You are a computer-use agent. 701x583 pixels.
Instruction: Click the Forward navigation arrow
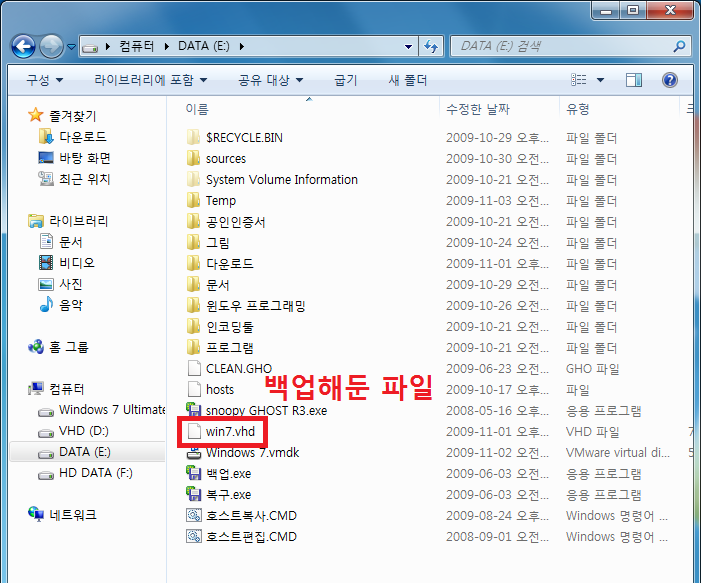tap(51, 46)
